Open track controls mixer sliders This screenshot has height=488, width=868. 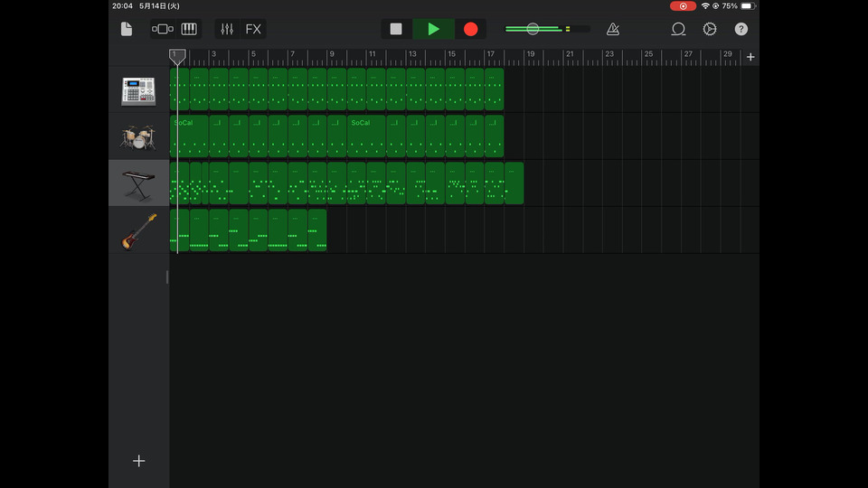pyautogui.click(x=227, y=29)
